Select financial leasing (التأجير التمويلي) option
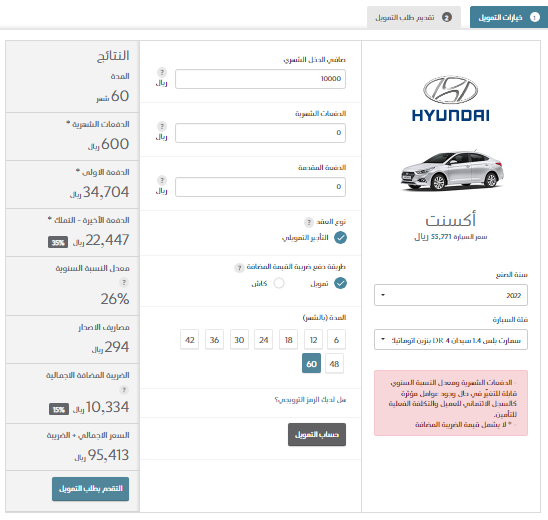Viewport: 548px width, 520px height. pos(340,238)
